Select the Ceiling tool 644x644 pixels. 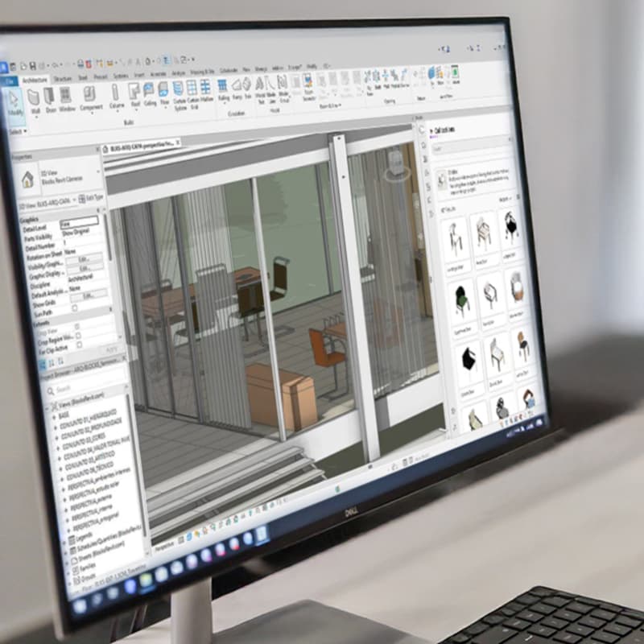coord(150,95)
